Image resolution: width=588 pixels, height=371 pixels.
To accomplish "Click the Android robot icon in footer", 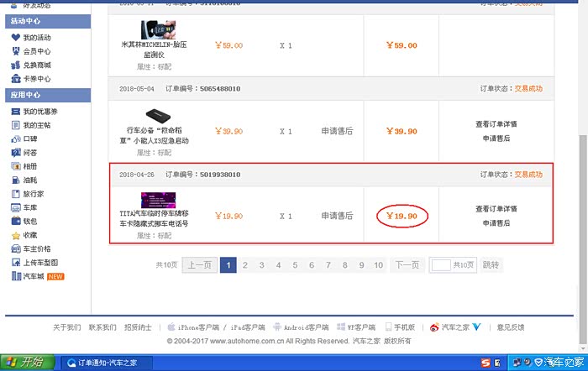I will pyautogui.click(x=277, y=327).
